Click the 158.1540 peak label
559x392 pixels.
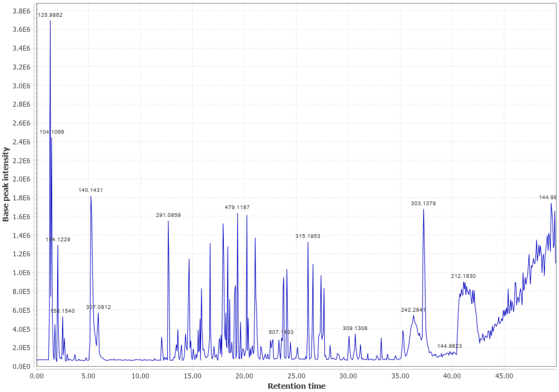click(x=62, y=311)
